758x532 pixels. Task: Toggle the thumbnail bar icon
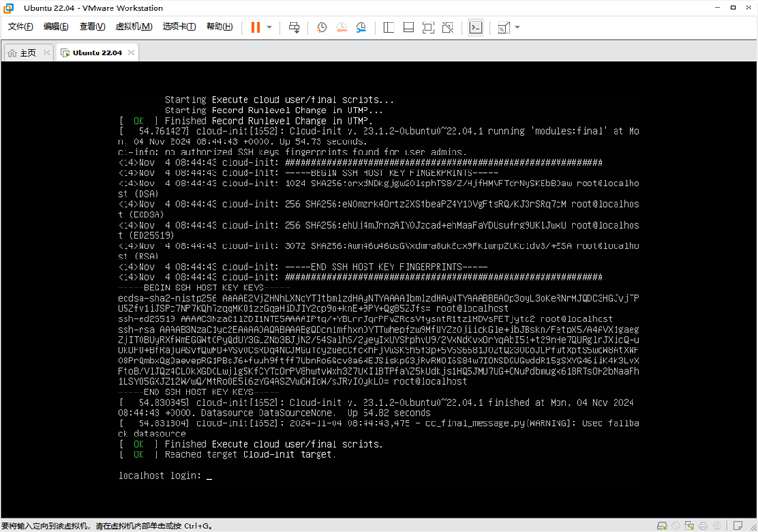[409, 27]
